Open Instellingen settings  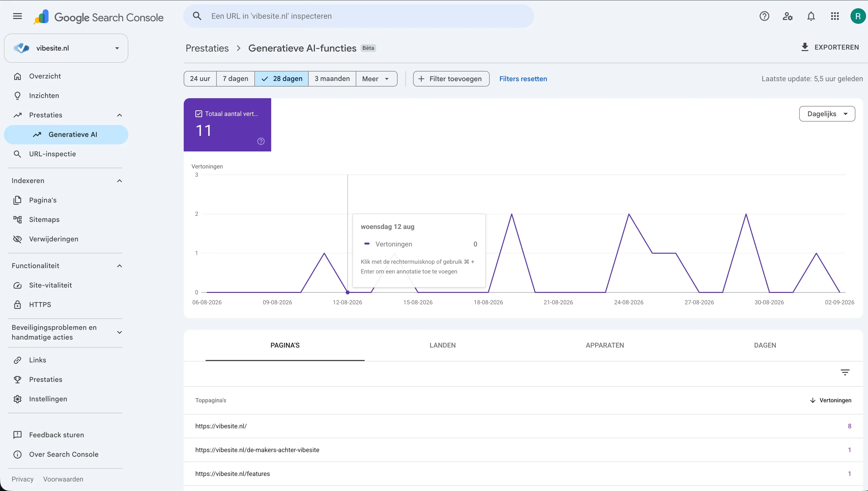[66, 399]
